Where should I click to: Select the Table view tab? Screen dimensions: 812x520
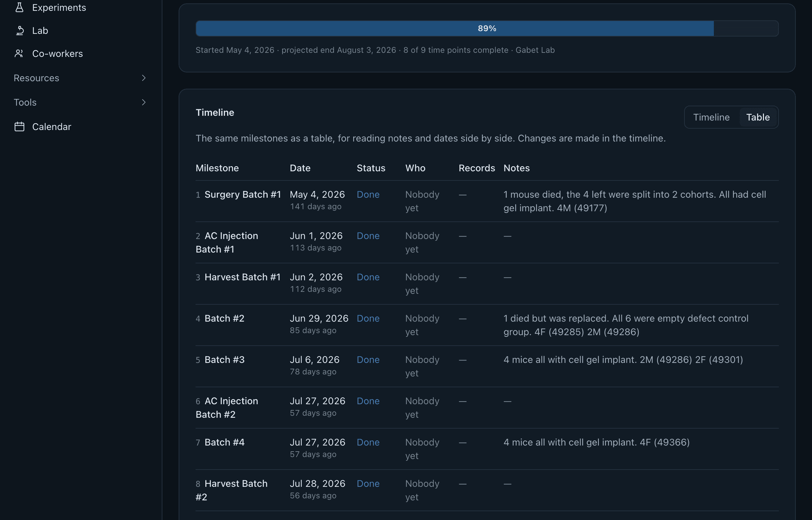(x=758, y=117)
